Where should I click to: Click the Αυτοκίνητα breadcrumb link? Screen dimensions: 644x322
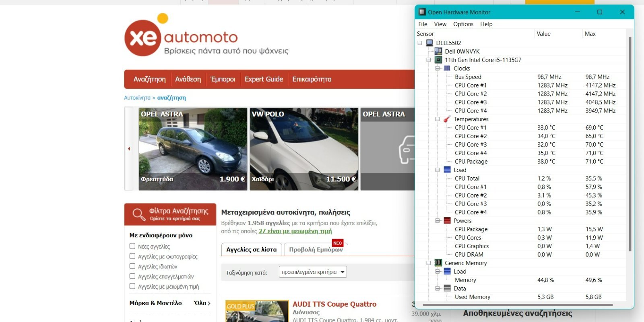(137, 98)
